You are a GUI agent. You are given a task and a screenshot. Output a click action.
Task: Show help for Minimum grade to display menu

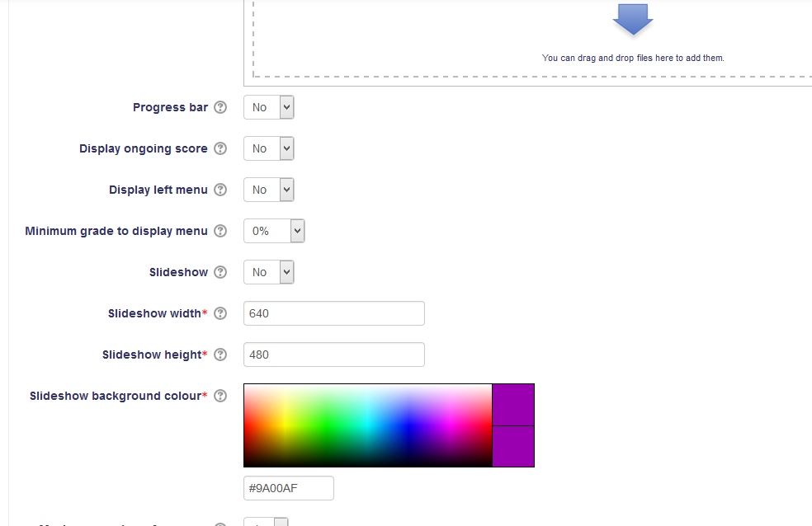(220, 231)
